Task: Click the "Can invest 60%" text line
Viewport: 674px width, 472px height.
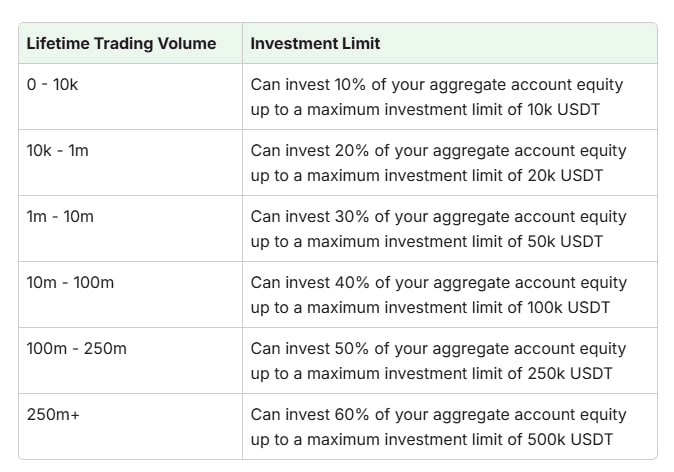Action: (x=438, y=414)
